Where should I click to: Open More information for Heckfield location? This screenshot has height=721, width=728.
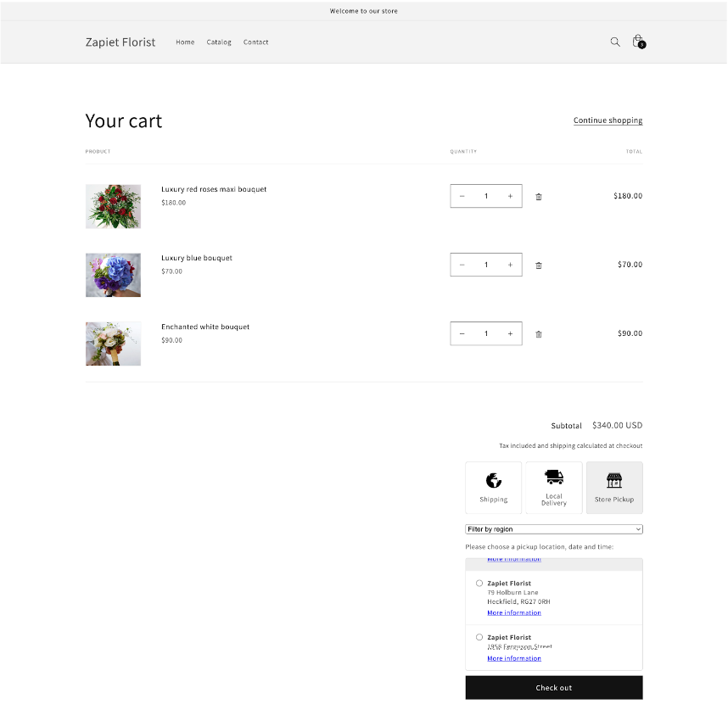[x=514, y=612]
